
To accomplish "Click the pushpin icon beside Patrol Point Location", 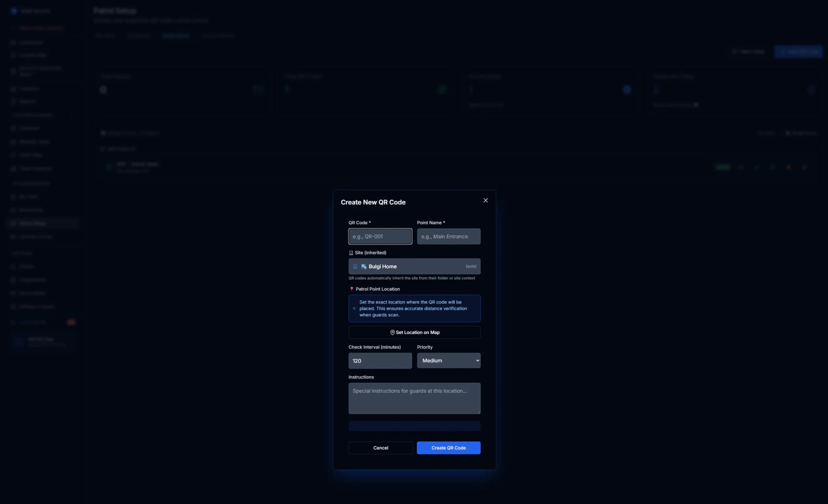I will pyautogui.click(x=352, y=289).
